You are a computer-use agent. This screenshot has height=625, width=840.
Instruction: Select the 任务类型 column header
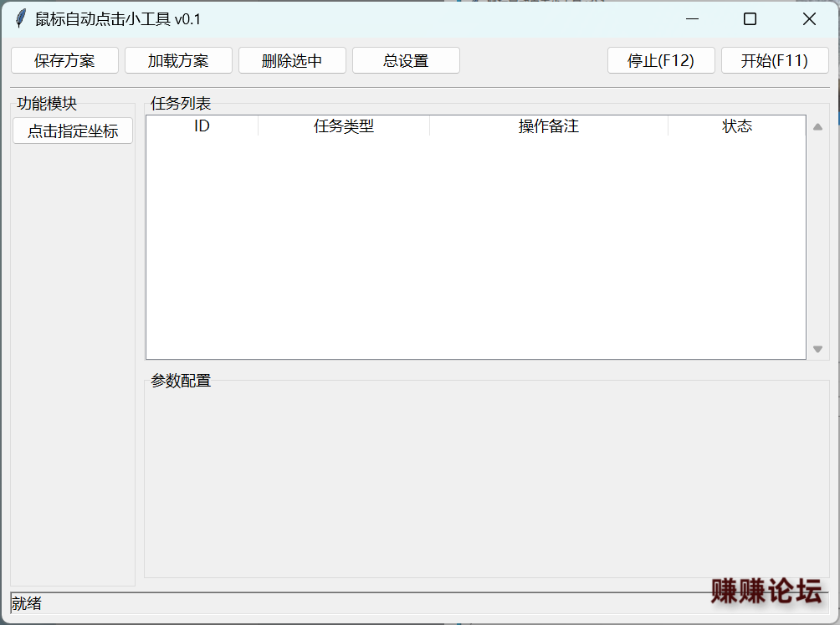click(x=344, y=126)
